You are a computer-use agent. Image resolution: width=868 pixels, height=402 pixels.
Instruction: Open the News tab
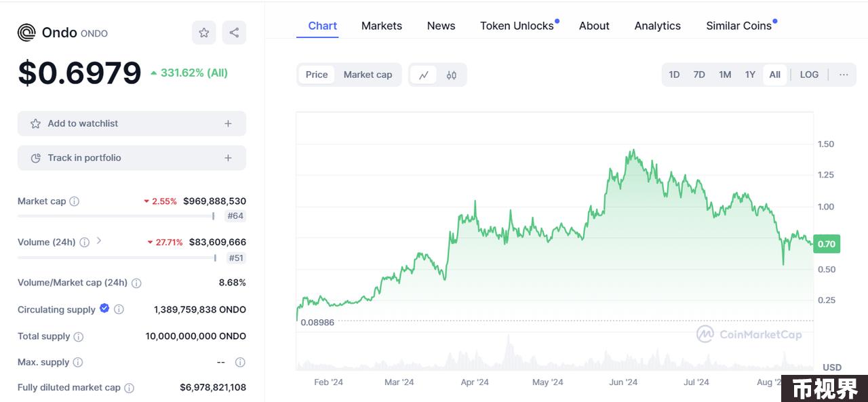pos(441,26)
